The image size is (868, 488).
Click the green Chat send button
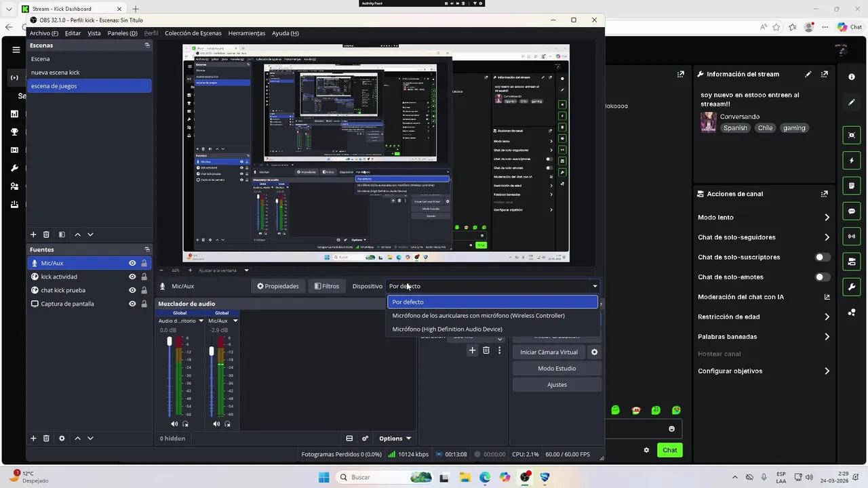[x=670, y=450]
